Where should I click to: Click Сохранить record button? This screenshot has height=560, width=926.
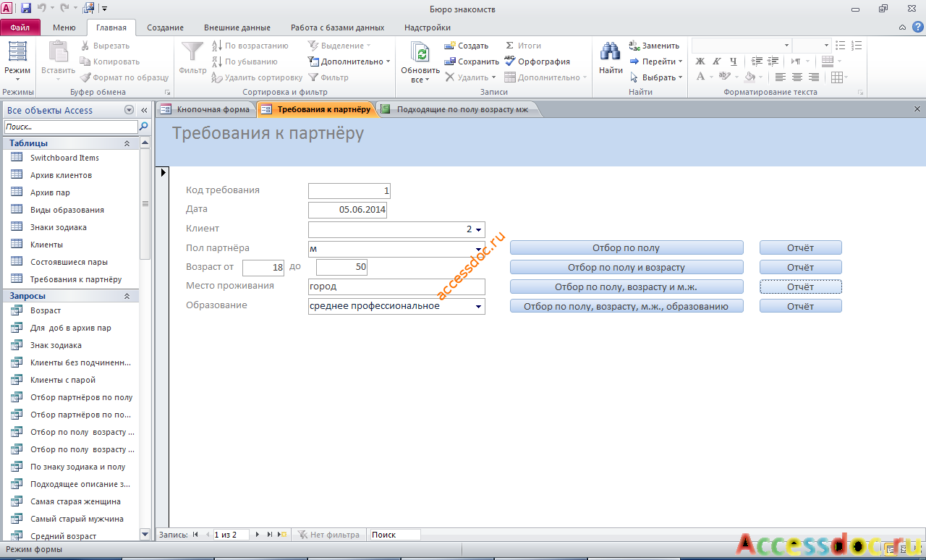(472, 61)
